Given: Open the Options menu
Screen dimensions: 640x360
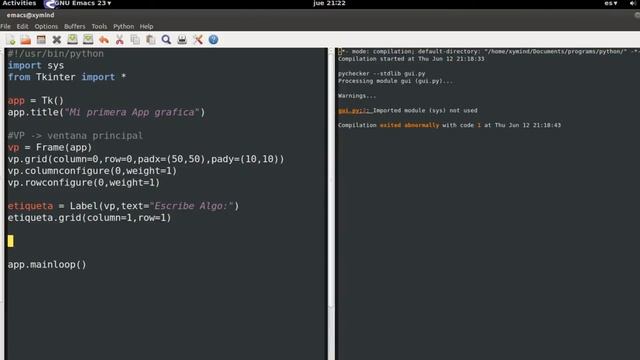Looking at the screenshot, I should coord(46,27).
